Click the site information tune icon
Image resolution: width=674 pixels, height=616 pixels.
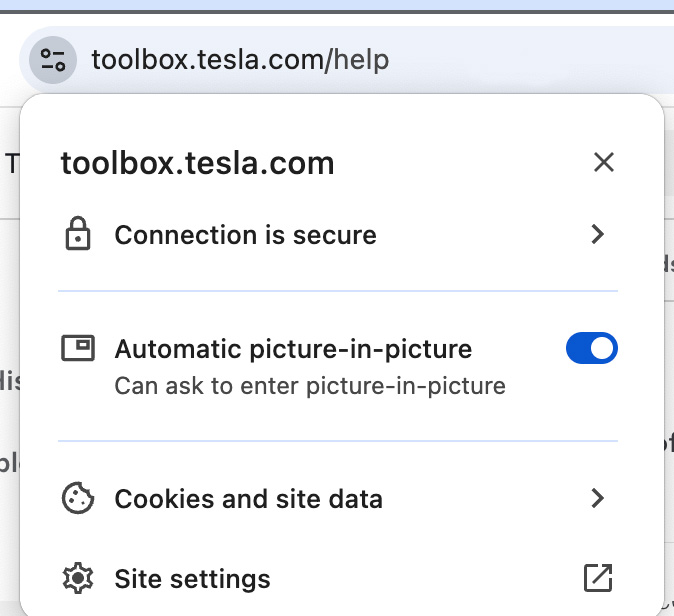[x=53, y=60]
